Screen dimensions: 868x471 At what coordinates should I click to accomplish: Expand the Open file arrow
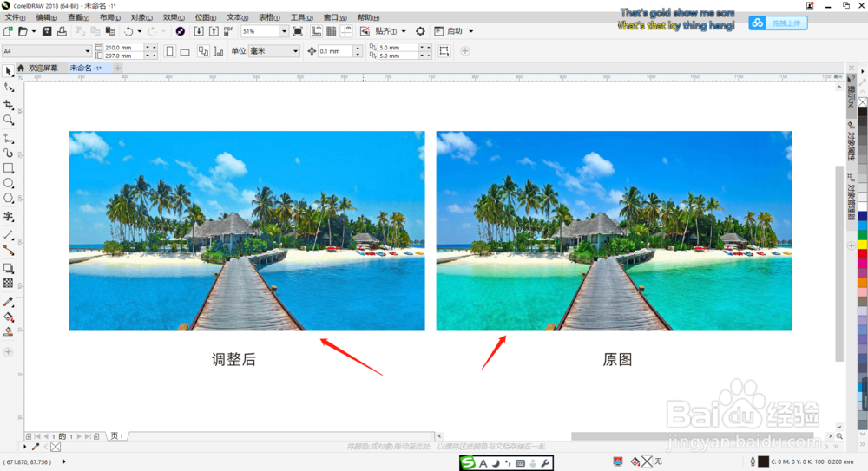point(34,31)
